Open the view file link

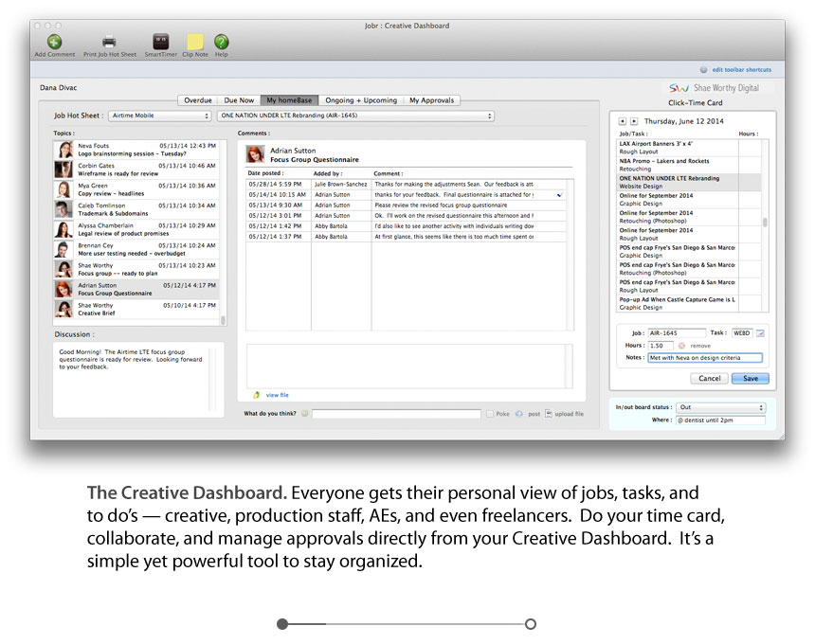pos(277,395)
